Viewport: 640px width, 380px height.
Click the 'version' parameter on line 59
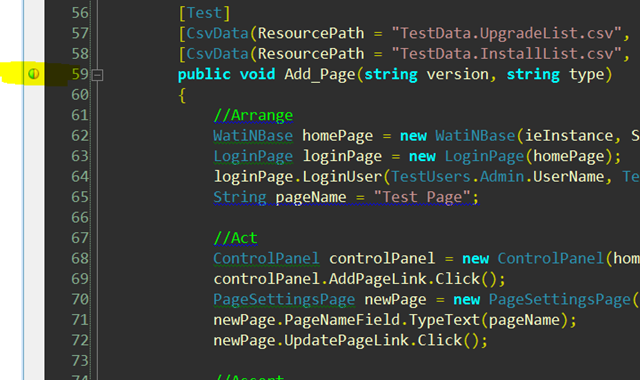click(x=457, y=75)
